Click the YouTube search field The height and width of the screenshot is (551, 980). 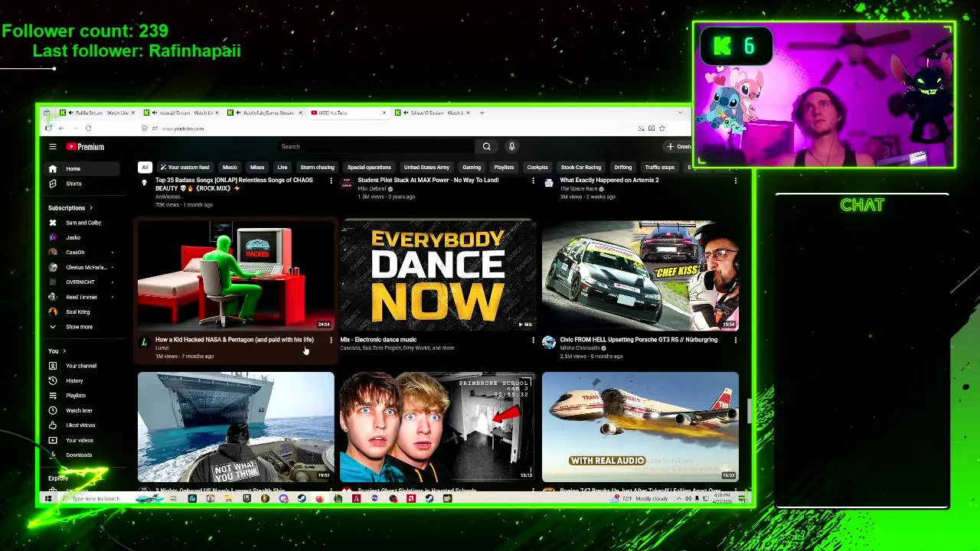tap(375, 146)
